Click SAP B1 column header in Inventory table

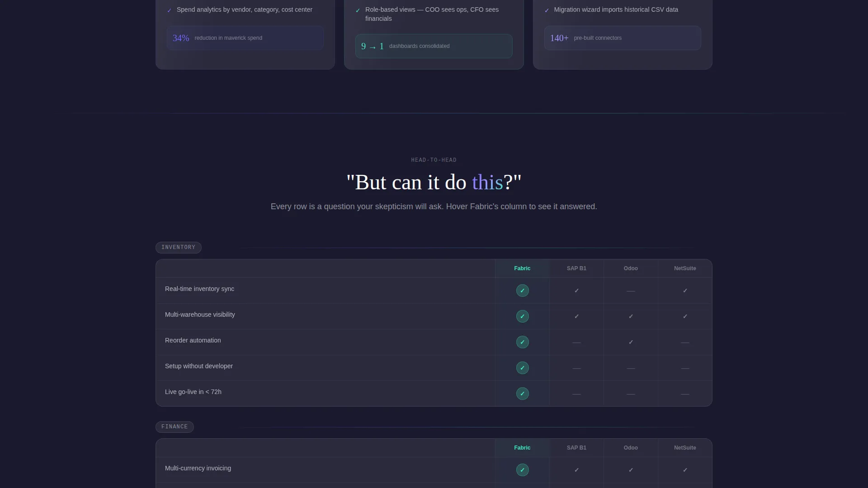click(x=576, y=268)
